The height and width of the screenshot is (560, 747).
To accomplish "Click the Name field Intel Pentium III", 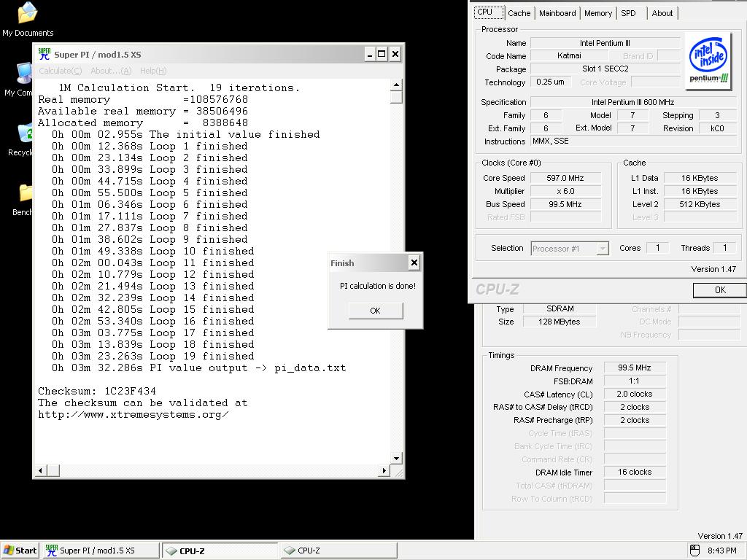I will click(x=605, y=43).
